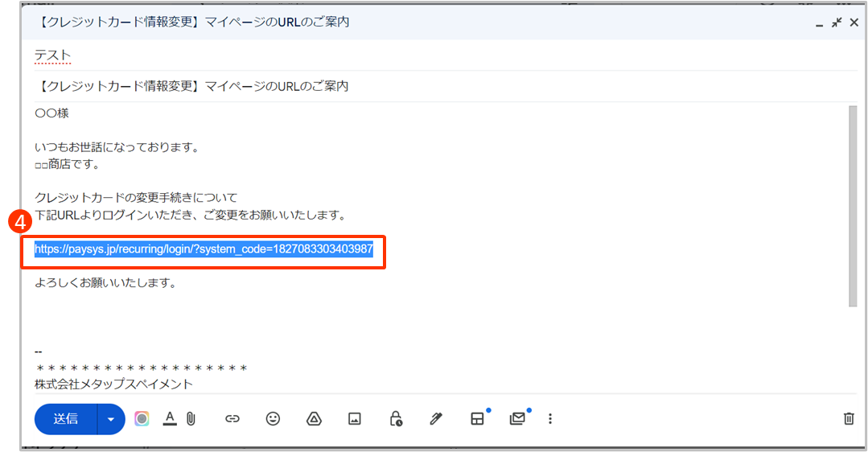Discard draft with the trash icon
Viewport: 868px width, 452px height.
848,418
